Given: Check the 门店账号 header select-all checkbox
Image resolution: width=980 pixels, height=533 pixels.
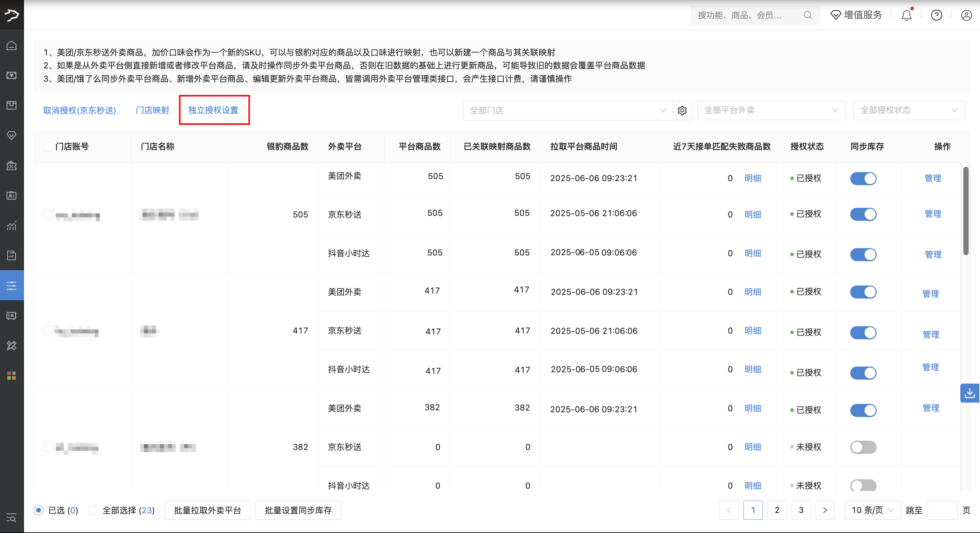Looking at the screenshot, I should tap(48, 146).
